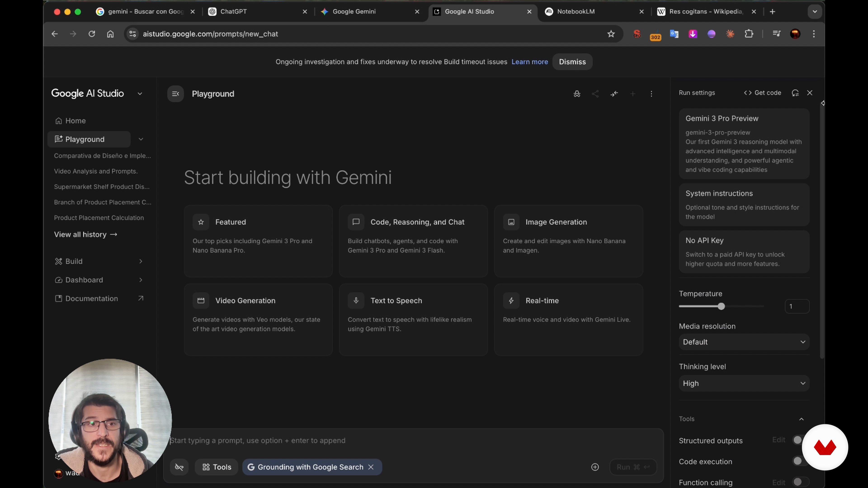Viewport: 868px width, 488px height.
Task: Go to browser home page
Action: [x=110, y=34]
